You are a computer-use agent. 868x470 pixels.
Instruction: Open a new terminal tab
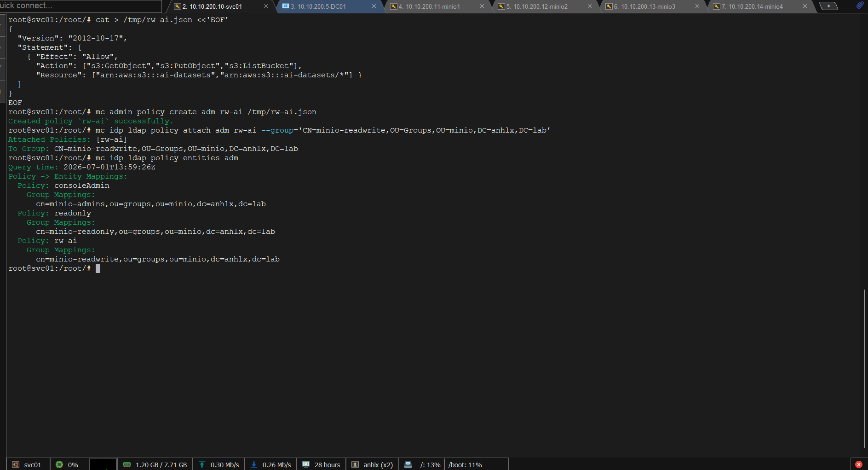pos(829,6)
